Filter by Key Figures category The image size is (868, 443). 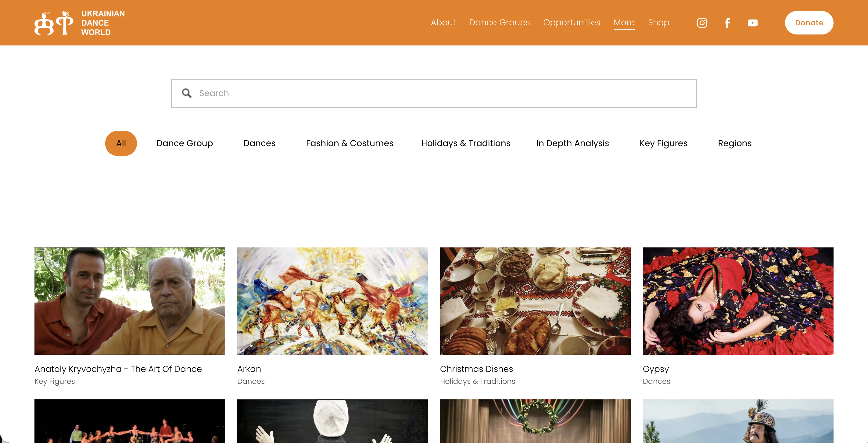coord(663,143)
